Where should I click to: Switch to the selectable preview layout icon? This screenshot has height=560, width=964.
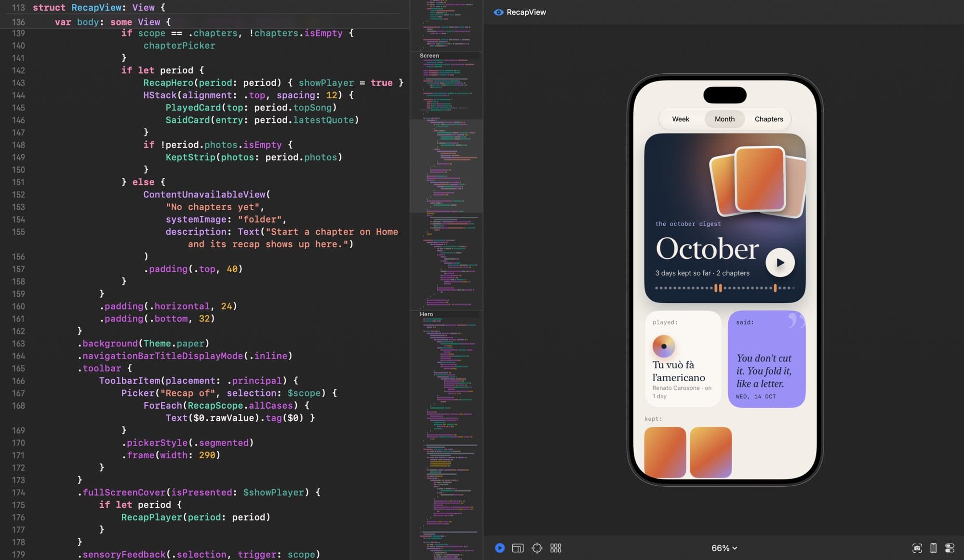click(x=518, y=548)
